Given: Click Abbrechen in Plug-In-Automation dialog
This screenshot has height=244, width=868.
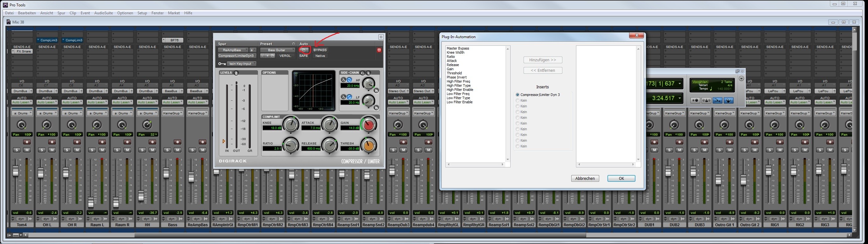Looking at the screenshot, I should point(585,178).
